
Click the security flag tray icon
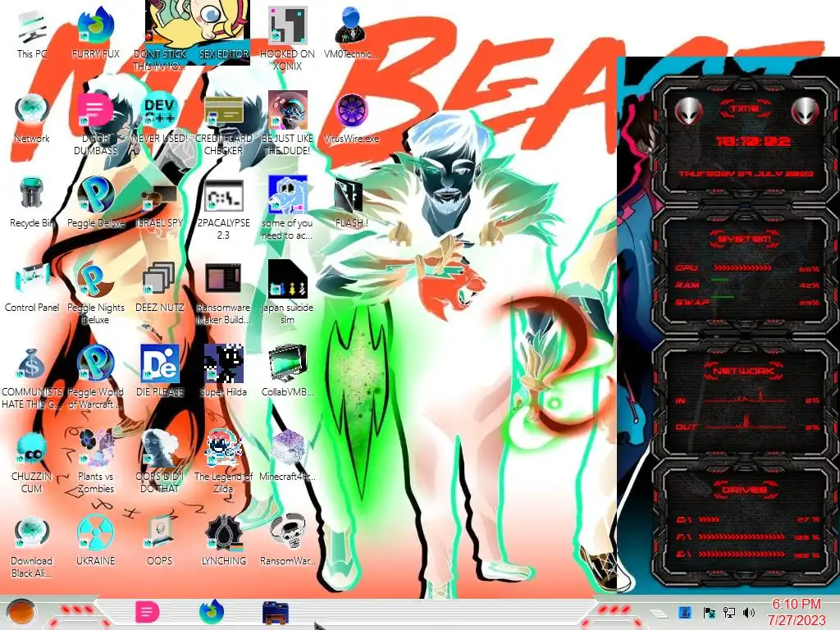point(709,613)
